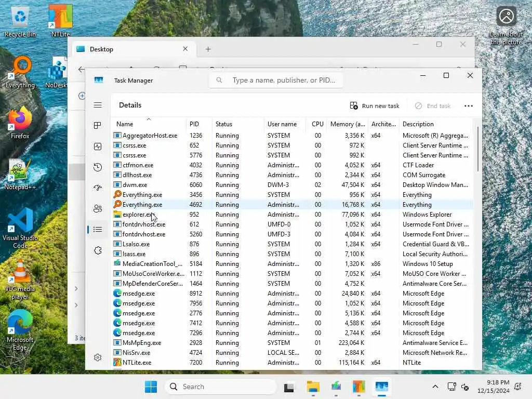Viewport: 532px width, 399px height.
Task: Select MsMpEng.exe process
Action: point(292,343)
